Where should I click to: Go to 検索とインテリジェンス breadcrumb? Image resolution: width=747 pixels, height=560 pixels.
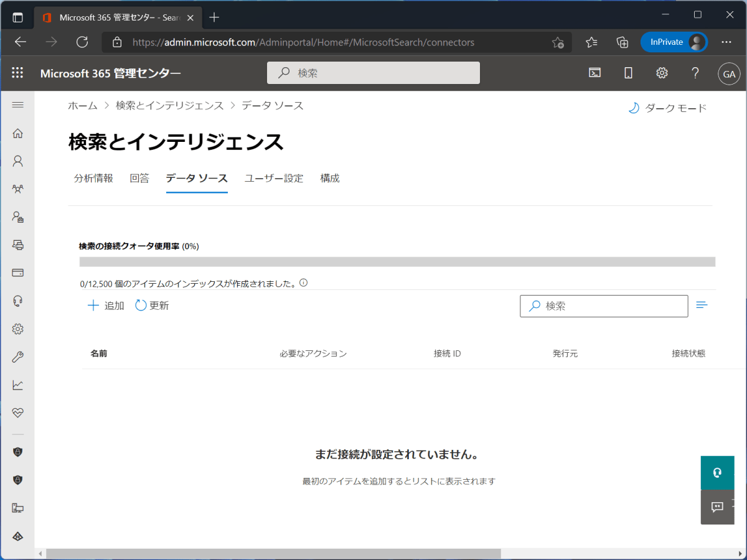pyautogui.click(x=169, y=106)
